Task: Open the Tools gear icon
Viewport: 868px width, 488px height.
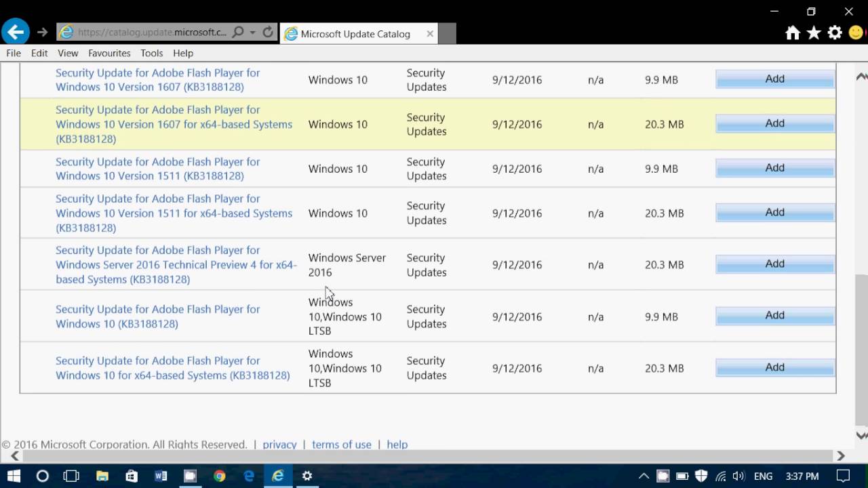Action: click(x=835, y=33)
